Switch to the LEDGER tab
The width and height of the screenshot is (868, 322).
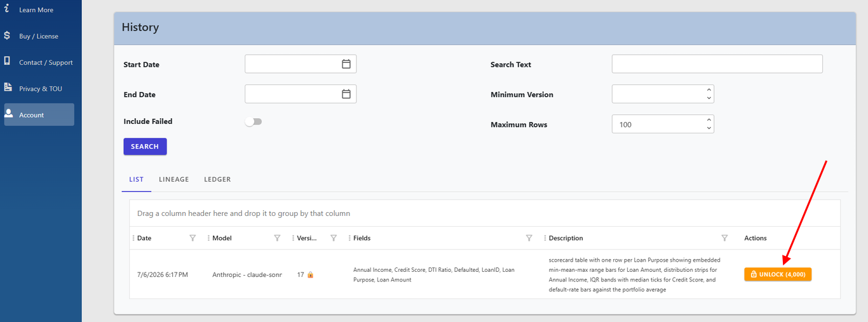pyautogui.click(x=217, y=180)
